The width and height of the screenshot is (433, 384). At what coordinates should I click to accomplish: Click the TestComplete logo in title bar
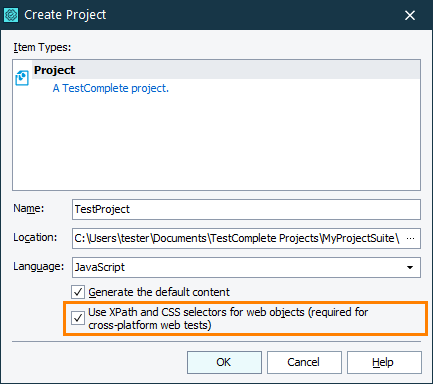click(11, 15)
